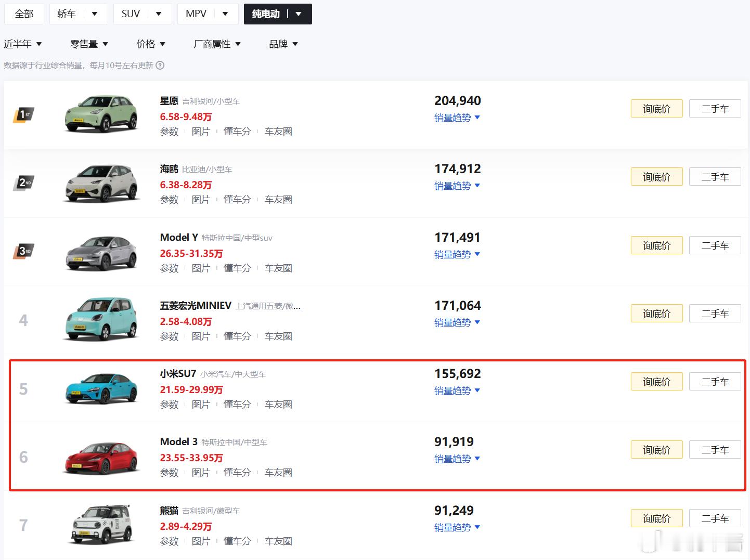This screenshot has width=750, height=560.
Task: Select the SUV category tab
Action: coord(131,14)
